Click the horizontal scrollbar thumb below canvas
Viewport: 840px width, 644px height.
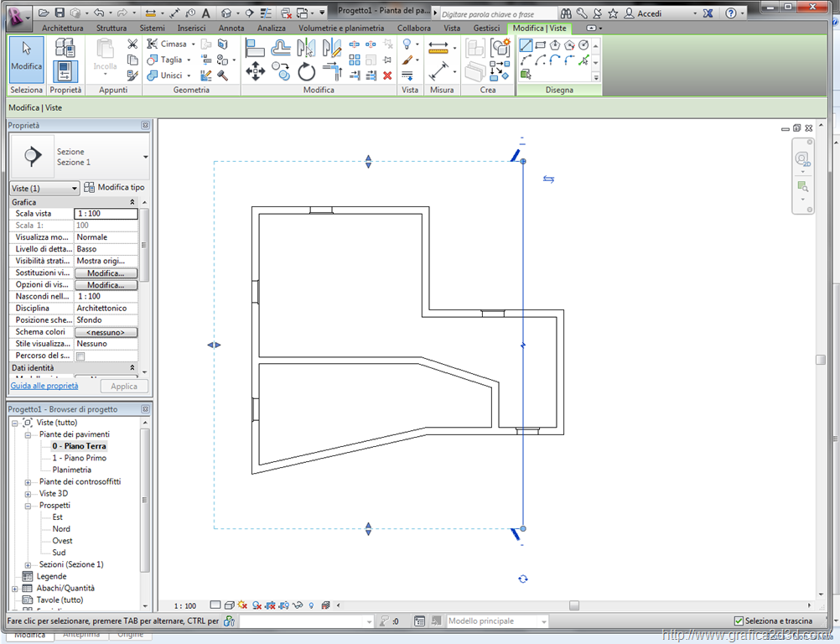click(x=574, y=605)
